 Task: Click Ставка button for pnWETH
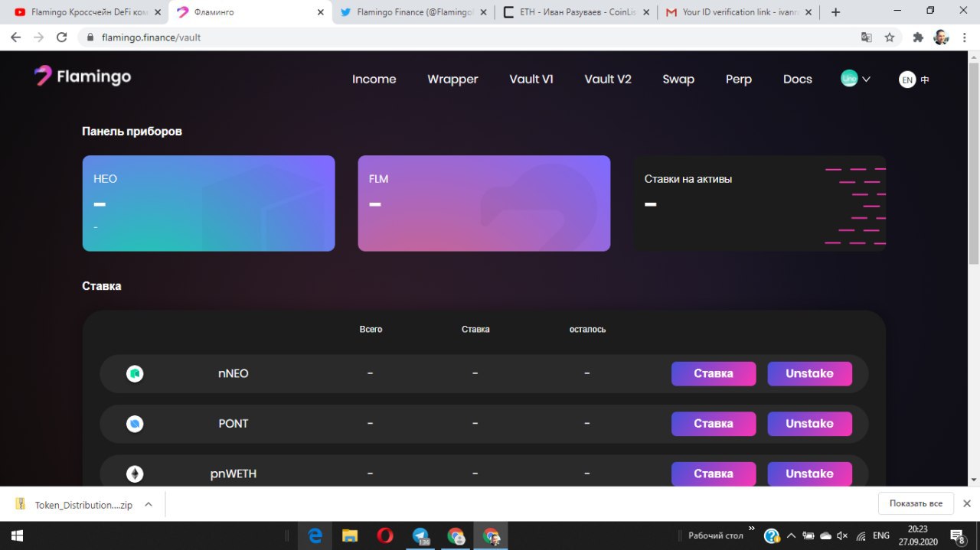pyautogui.click(x=714, y=474)
